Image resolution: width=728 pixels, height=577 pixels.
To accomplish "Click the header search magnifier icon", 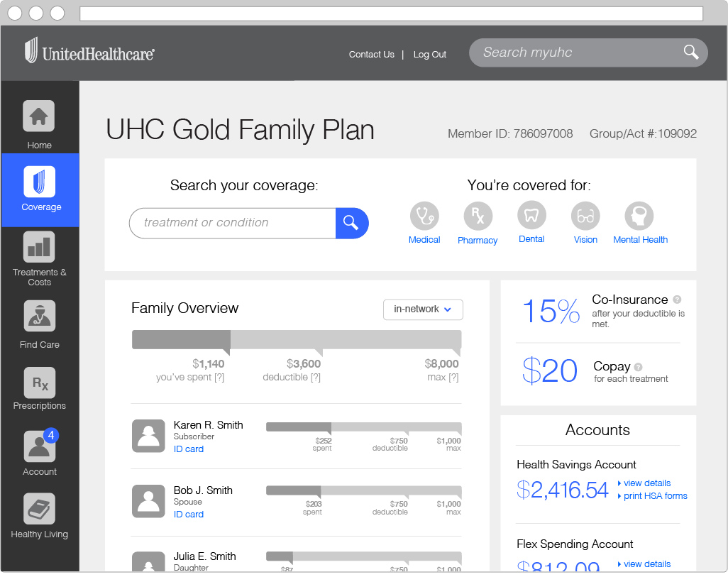I will coord(691,52).
